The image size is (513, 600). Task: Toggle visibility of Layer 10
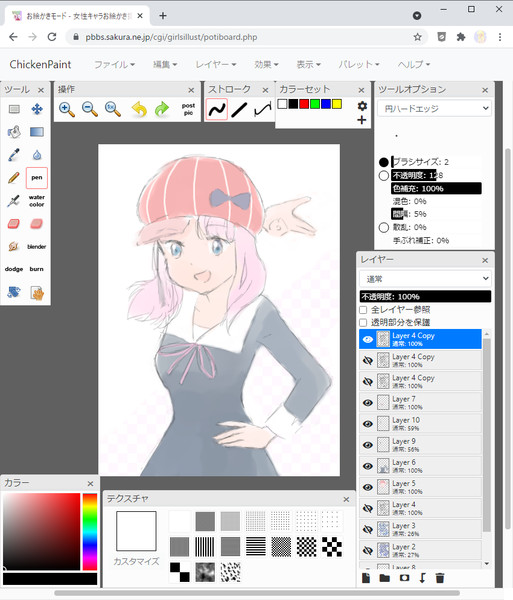368,424
